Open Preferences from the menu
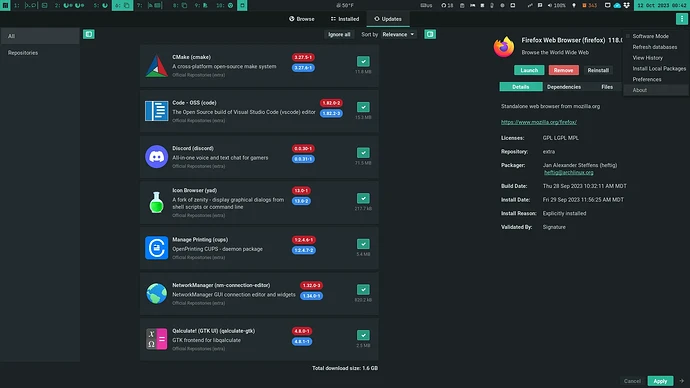 (647, 79)
